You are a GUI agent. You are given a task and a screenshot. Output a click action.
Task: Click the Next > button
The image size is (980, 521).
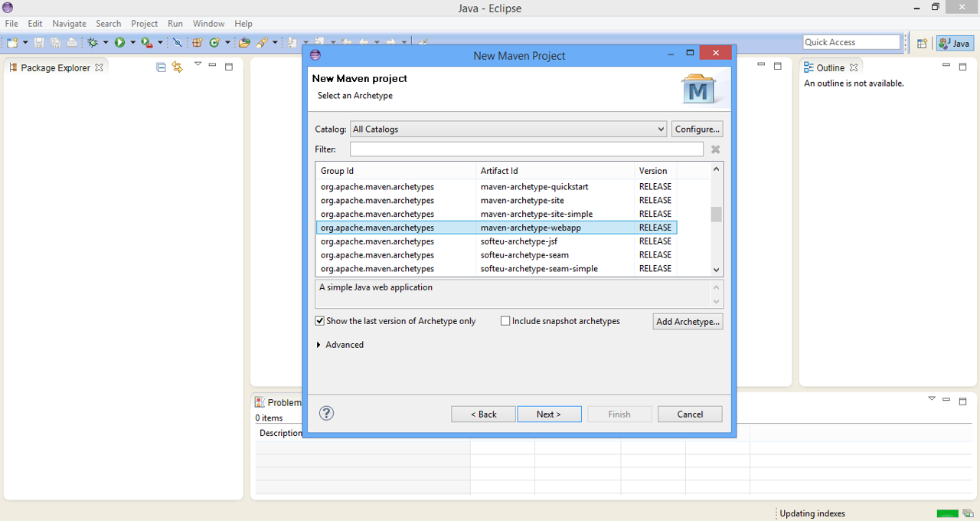pyautogui.click(x=549, y=414)
